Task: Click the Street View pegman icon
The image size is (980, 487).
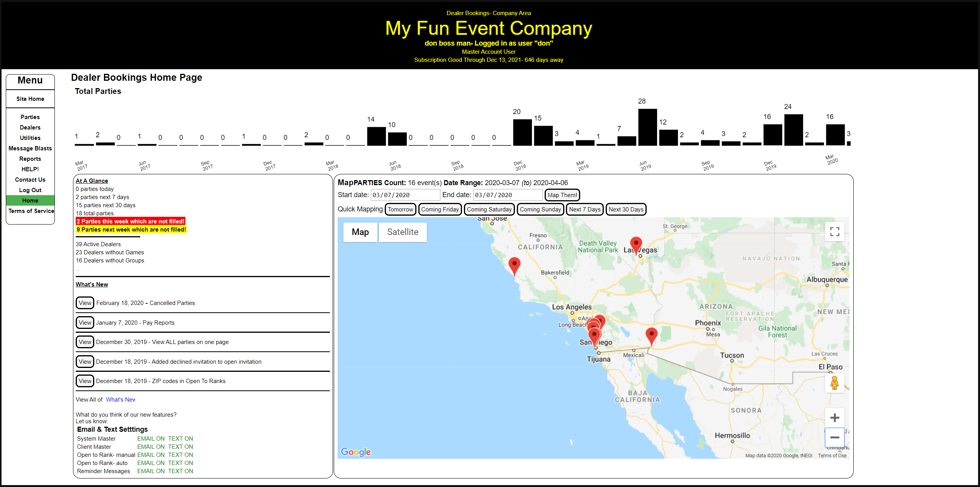Action: (834, 383)
